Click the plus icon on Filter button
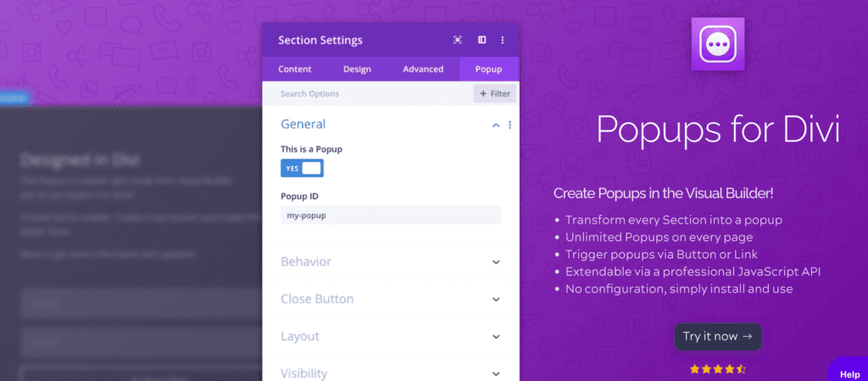Screen dimensions: 868x381 482,94
